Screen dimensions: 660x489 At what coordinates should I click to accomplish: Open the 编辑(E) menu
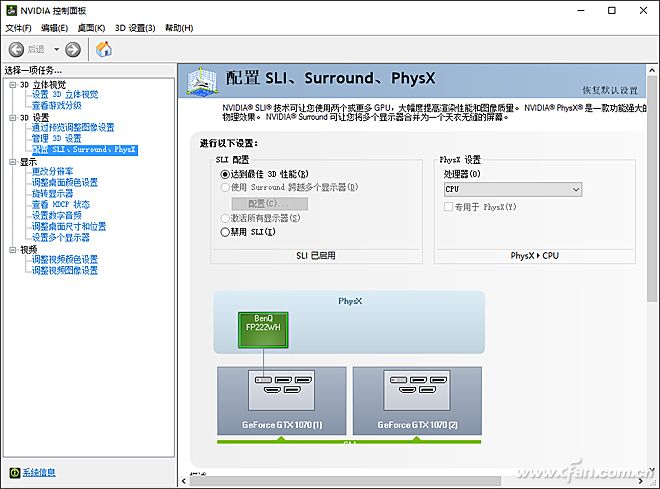(54, 28)
